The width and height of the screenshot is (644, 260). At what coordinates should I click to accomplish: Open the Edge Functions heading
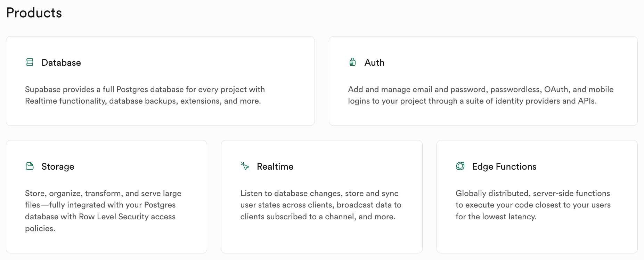pyautogui.click(x=504, y=167)
